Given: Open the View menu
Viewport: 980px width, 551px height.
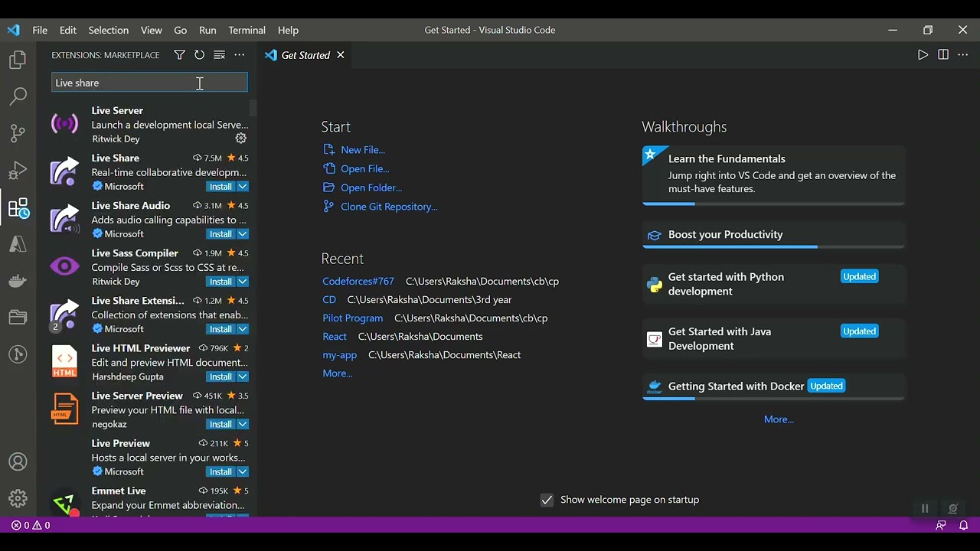Looking at the screenshot, I should (x=151, y=30).
